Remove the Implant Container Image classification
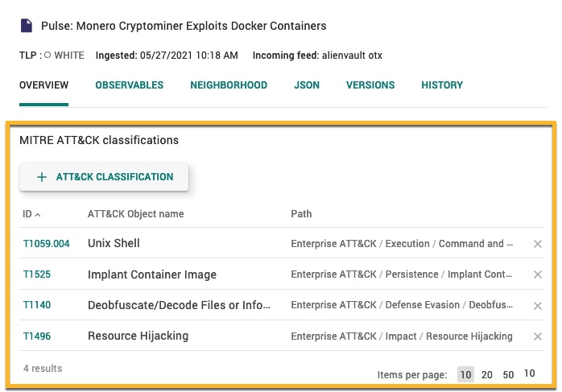This screenshot has height=392, width=562. [538, 274]
